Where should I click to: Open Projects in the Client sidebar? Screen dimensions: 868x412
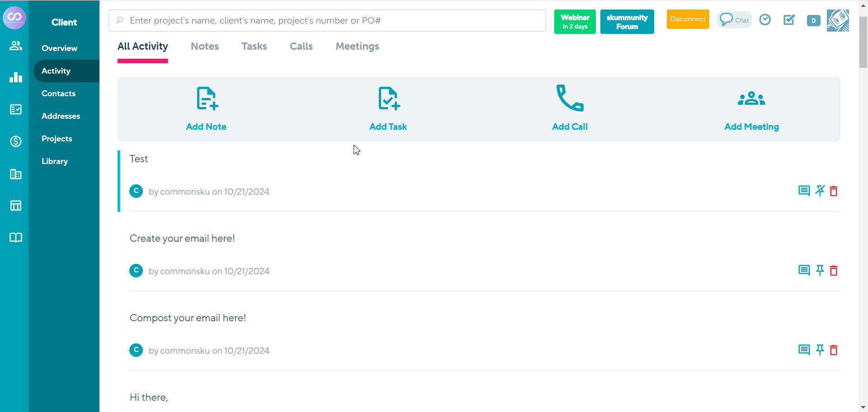[x=57, y=139]
